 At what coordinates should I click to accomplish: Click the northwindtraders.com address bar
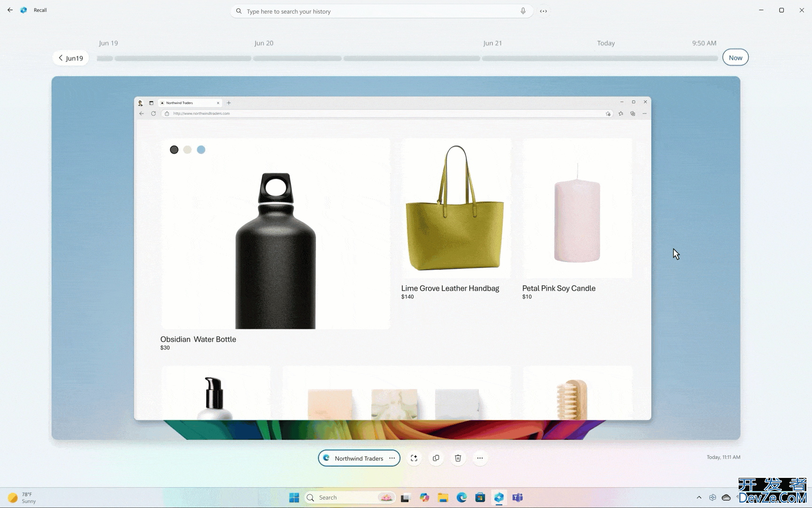(387, 113)
